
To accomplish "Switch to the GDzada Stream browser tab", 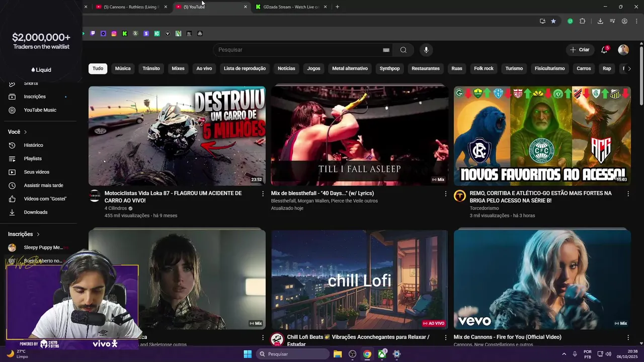I will coord(291,7).
